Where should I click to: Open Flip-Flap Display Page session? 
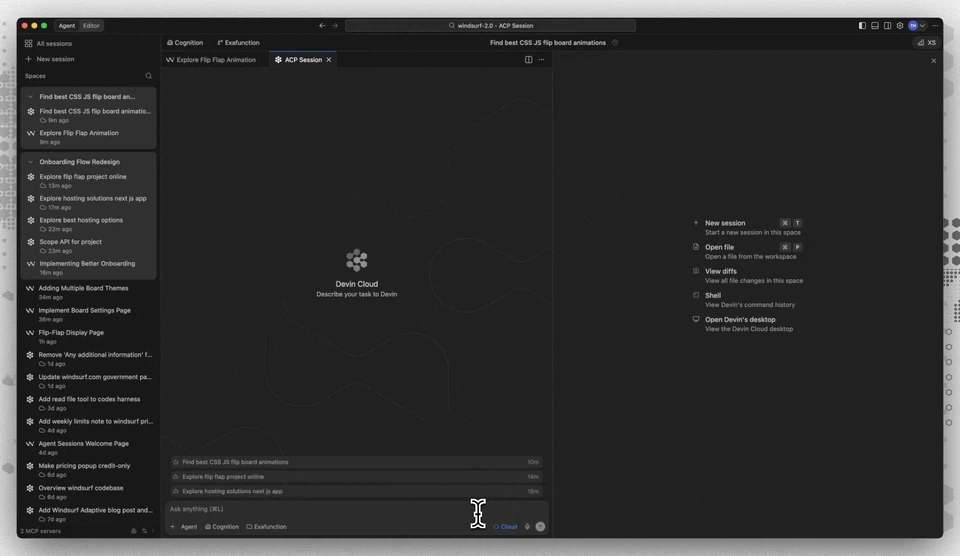coord(89,337)
